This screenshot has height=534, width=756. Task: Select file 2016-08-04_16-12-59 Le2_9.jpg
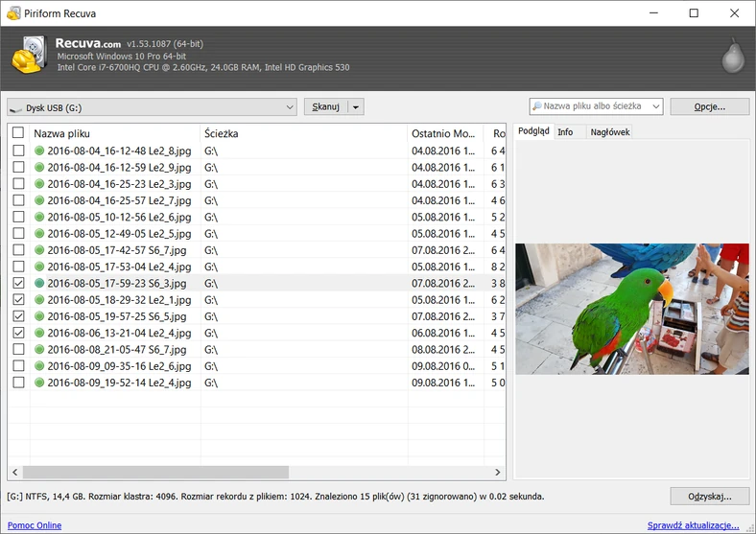[x=119, y=167]
